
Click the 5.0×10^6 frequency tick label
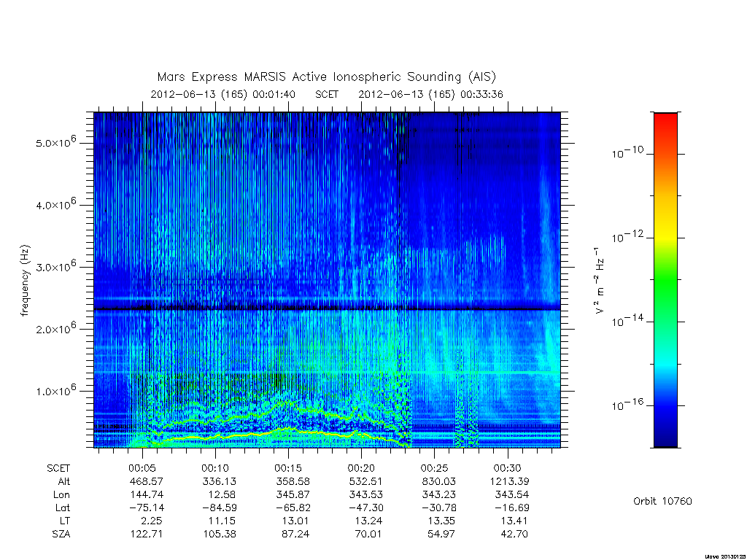point(55,141)
